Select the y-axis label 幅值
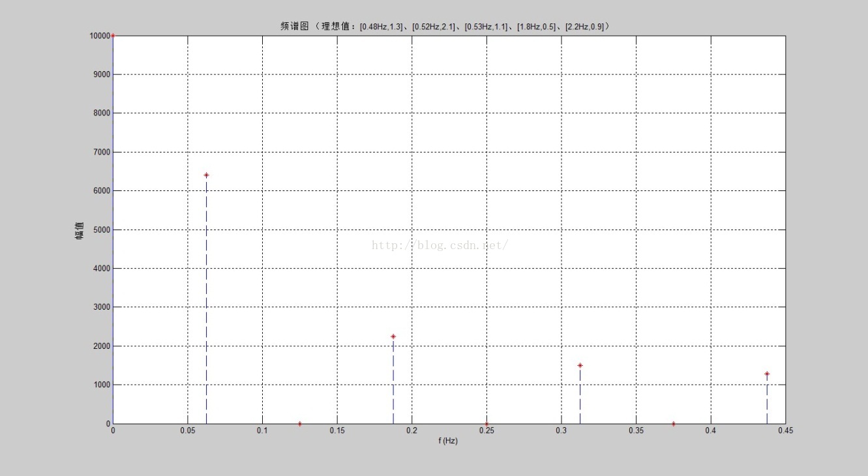Image resolution: width=868 pixels, height=476 pixels. point(80,230)
